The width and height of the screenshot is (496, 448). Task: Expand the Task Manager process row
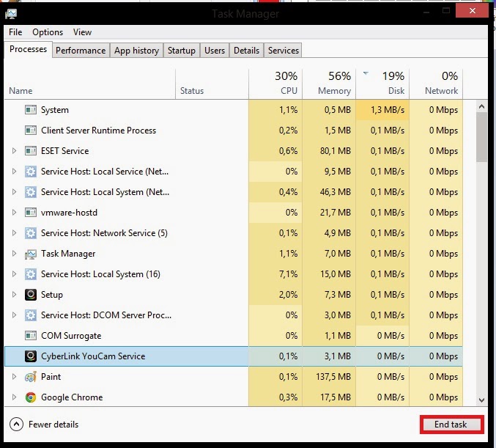[14, 254]
